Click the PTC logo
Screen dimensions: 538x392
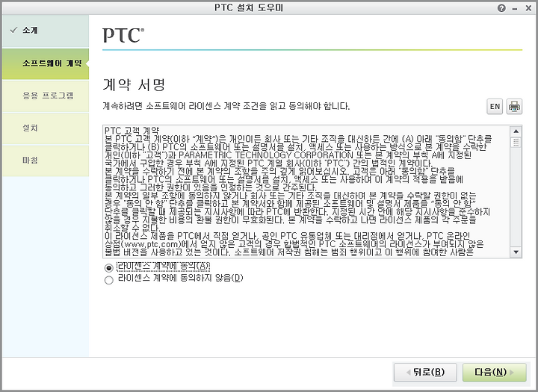click(x=123, y=35)
